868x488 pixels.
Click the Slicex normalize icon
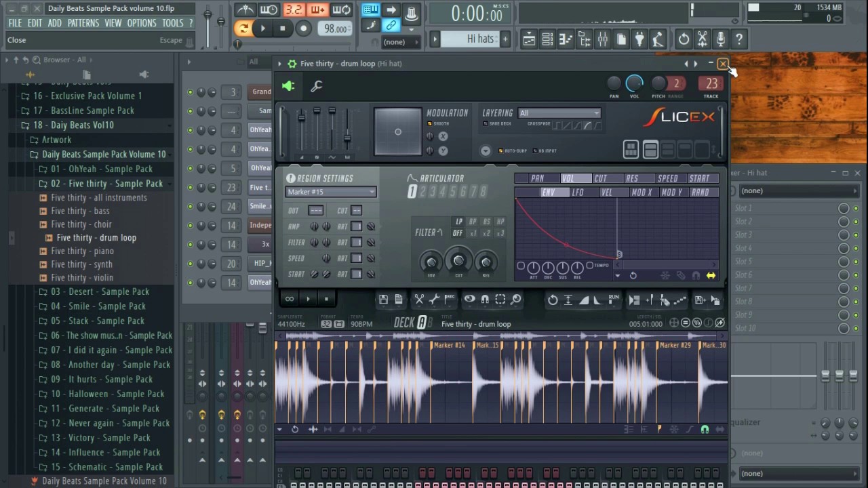[x=568, y=299]
